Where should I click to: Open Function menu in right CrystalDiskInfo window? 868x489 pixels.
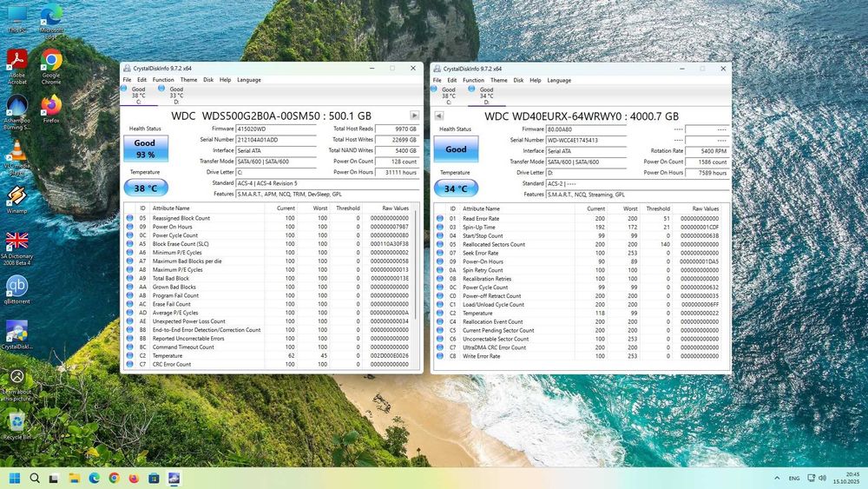473,80
